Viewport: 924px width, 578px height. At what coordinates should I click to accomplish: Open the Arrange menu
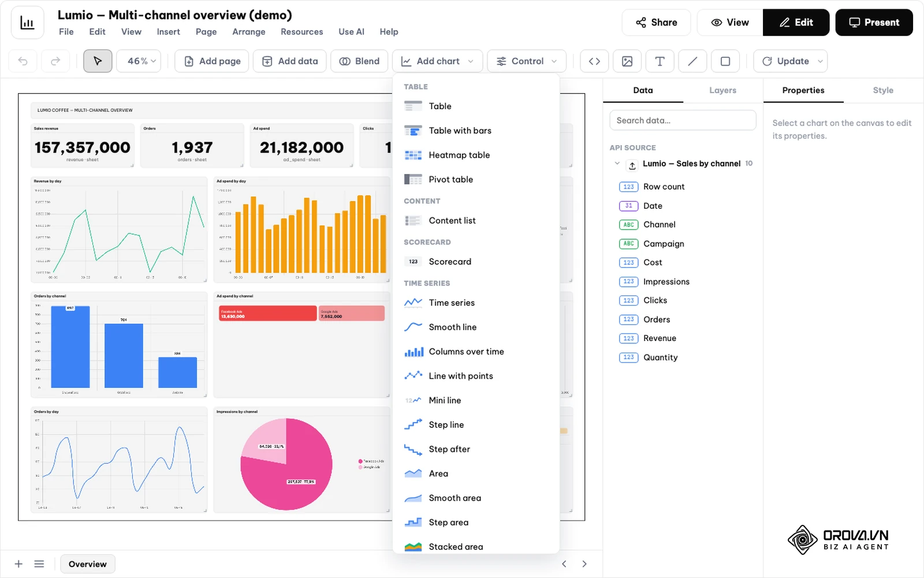[x=249, y=32]
